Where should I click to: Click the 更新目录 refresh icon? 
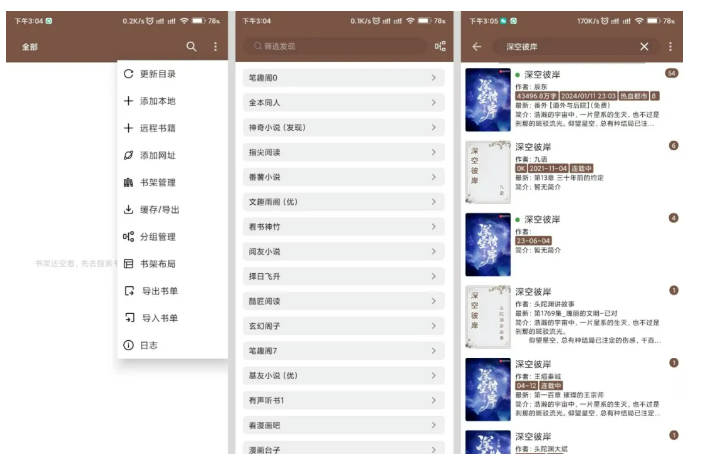pos(128,74)
